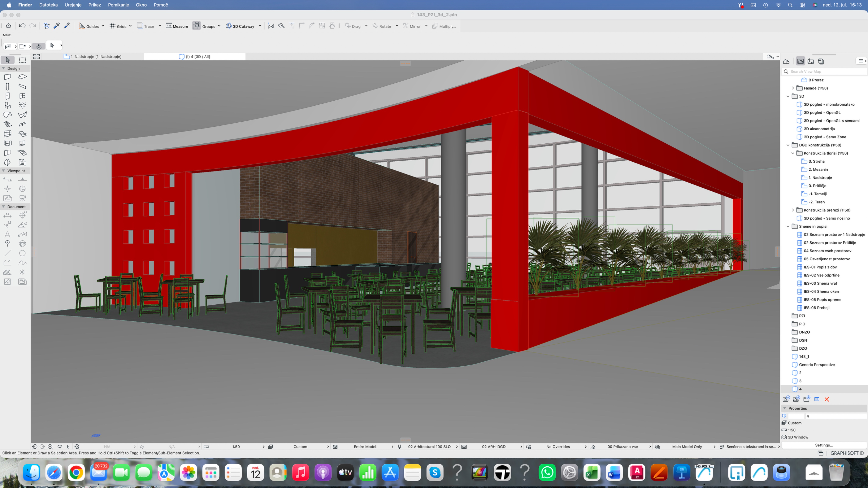Click the New Folder icon in navigator

pyautogui.click(x=806, y=399)
